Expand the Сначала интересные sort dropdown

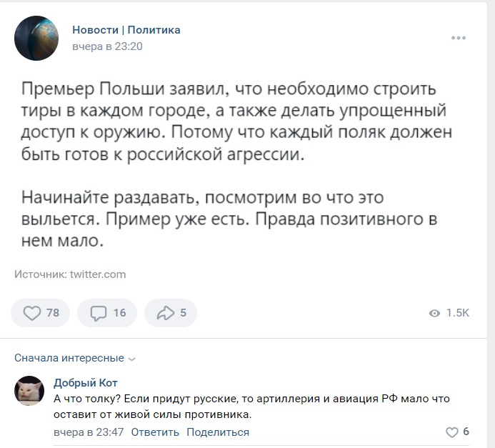coord(75,358)
